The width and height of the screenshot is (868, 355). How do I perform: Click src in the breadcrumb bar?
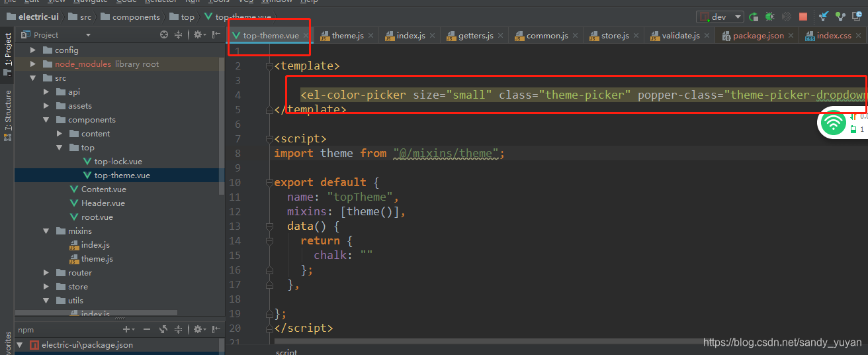coord(79,17)
